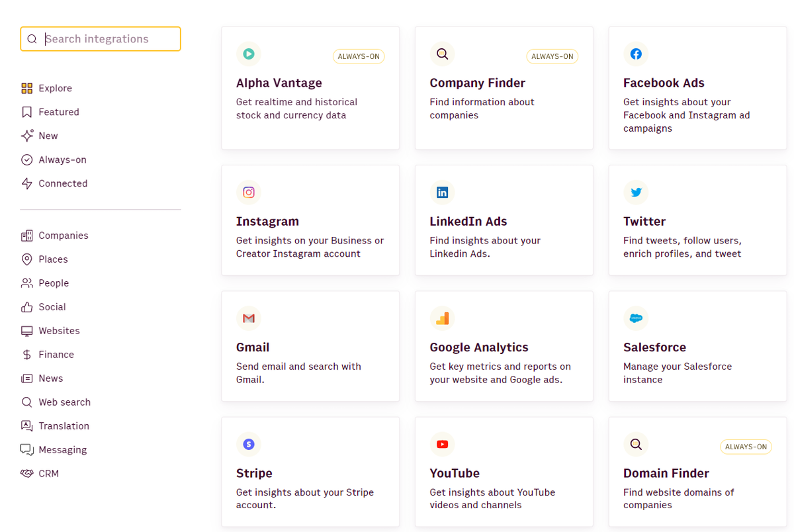Click the Twitter bird icon
Screen dimensions: 794x532
point(636,193)
